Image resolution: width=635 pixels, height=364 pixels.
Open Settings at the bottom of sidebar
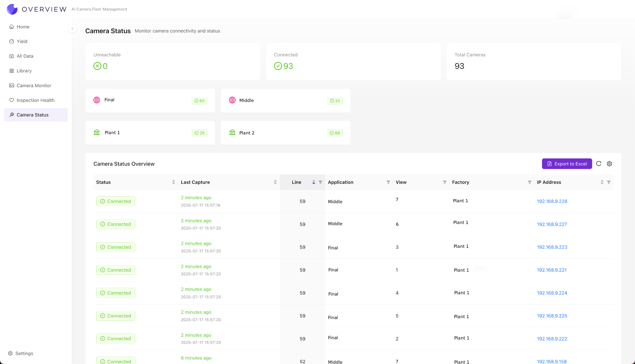24,353
